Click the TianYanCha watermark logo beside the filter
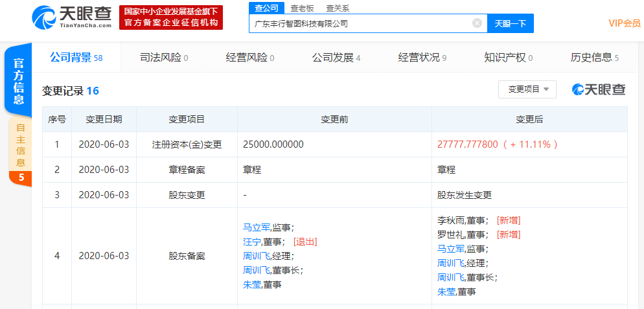This screenshot has width=644, height=309. [x=599, y=89]
